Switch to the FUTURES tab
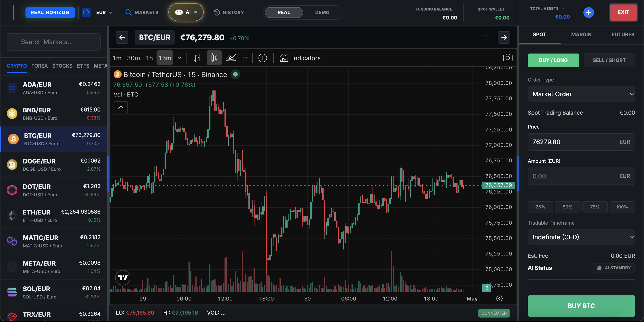This screenshot has height=322, width=644. pos(623,34)
